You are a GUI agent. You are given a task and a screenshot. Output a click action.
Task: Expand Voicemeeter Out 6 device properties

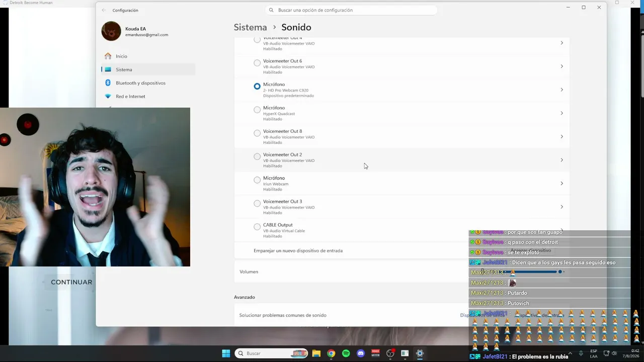pos(561,66)
